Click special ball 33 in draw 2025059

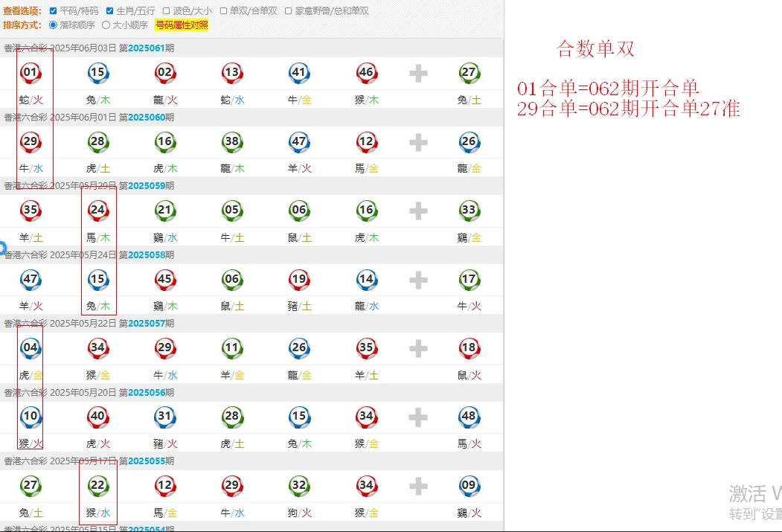point(469,211)
